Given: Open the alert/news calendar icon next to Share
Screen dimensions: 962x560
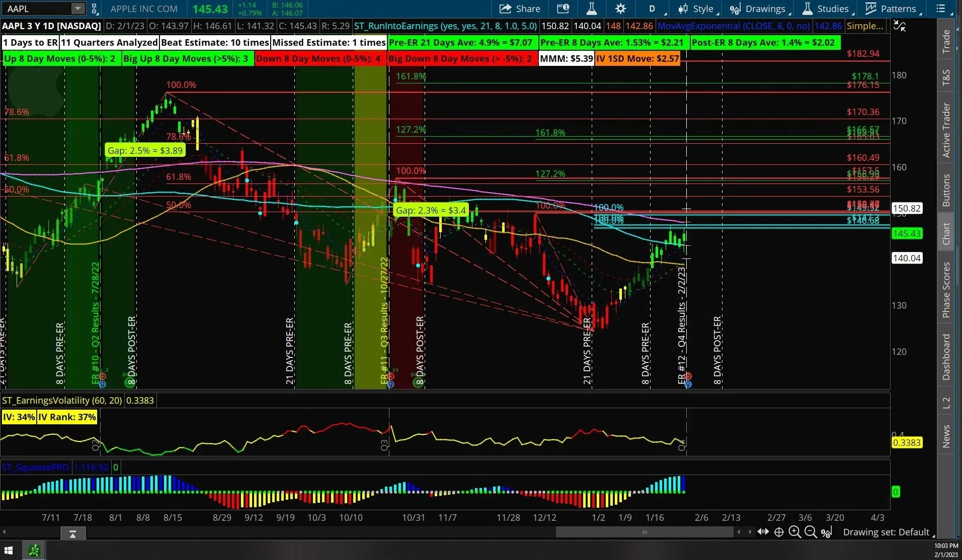Looking at the screenshot, I should pos(563,9).
